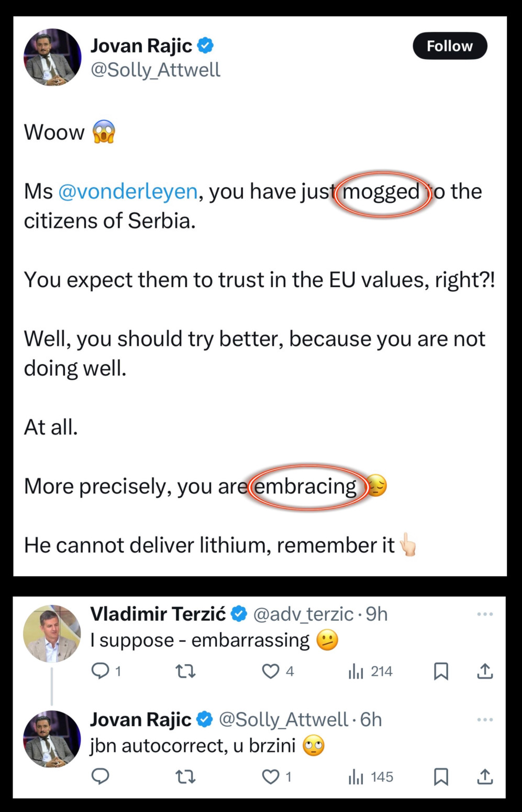Open the @vonderleyen mention link

click(x=127, y=191)
